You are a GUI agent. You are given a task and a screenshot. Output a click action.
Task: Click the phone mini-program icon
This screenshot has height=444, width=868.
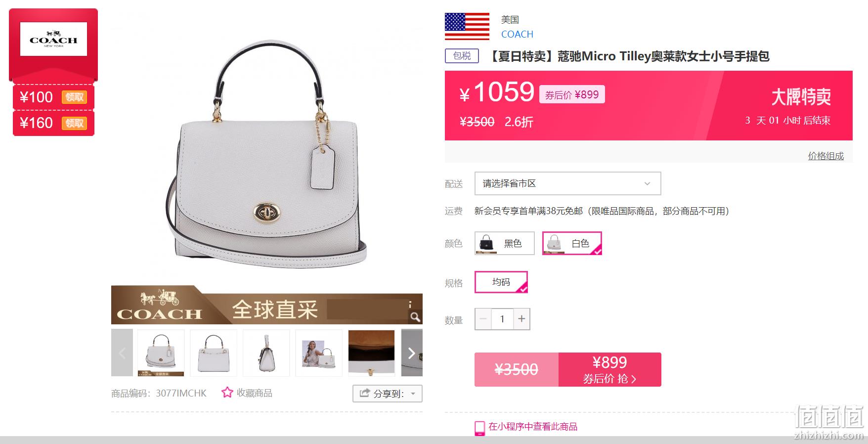point(479,428)
